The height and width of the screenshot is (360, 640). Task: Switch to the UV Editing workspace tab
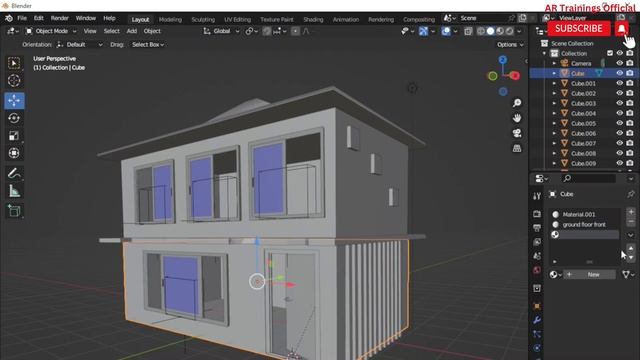coord(238,19)
